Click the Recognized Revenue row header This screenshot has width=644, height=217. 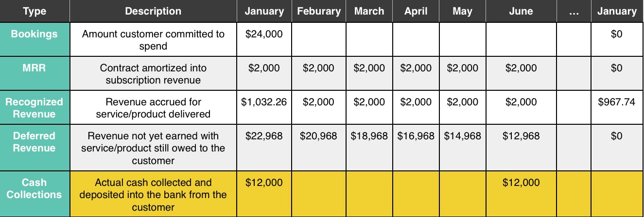(x=35, y=108)
